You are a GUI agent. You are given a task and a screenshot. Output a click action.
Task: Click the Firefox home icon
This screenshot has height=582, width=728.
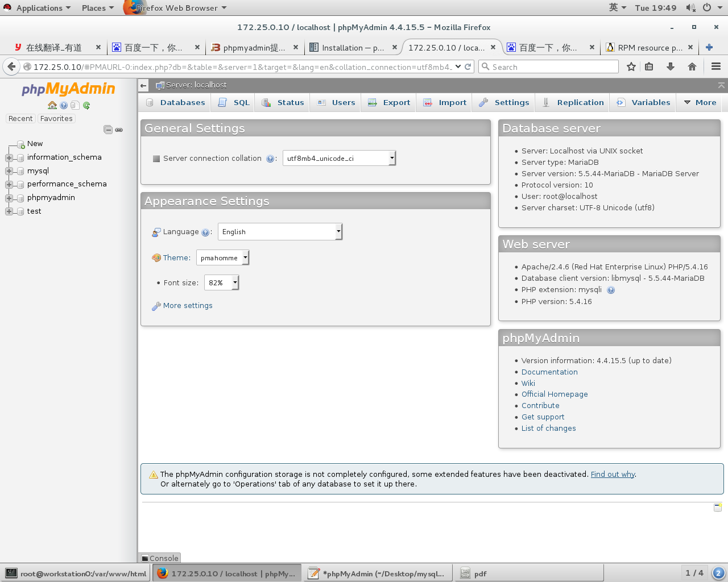pos(692,66)
